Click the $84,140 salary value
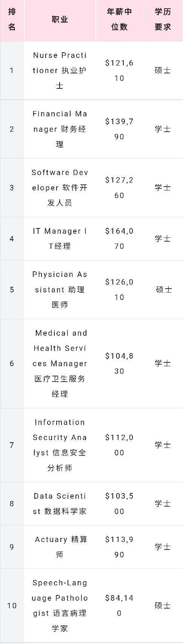This screenshot has width=183, height=644. (x=119, y=606)
